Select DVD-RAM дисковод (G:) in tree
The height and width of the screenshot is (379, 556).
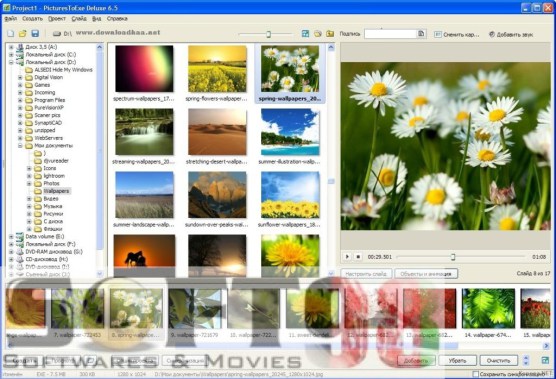tap(54, 252)
